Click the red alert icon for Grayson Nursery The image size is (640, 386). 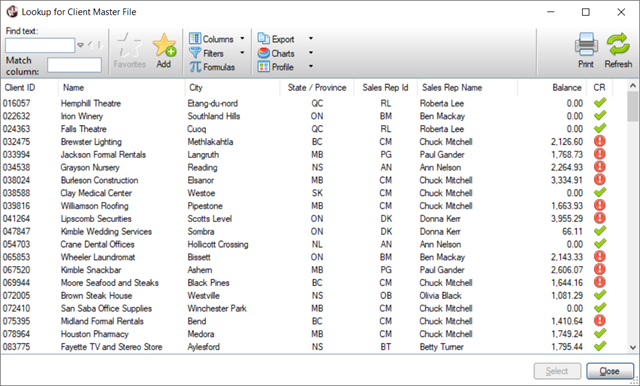[600, 166]
